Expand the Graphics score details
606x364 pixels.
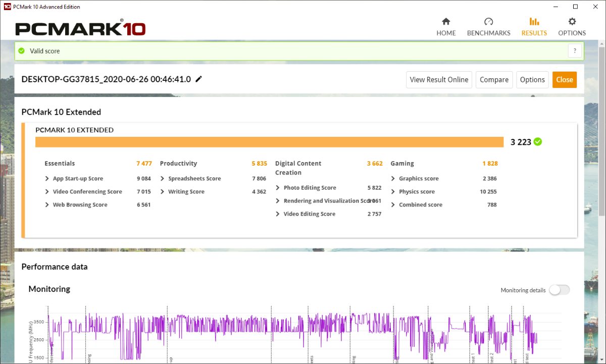[x=393, y=179]
